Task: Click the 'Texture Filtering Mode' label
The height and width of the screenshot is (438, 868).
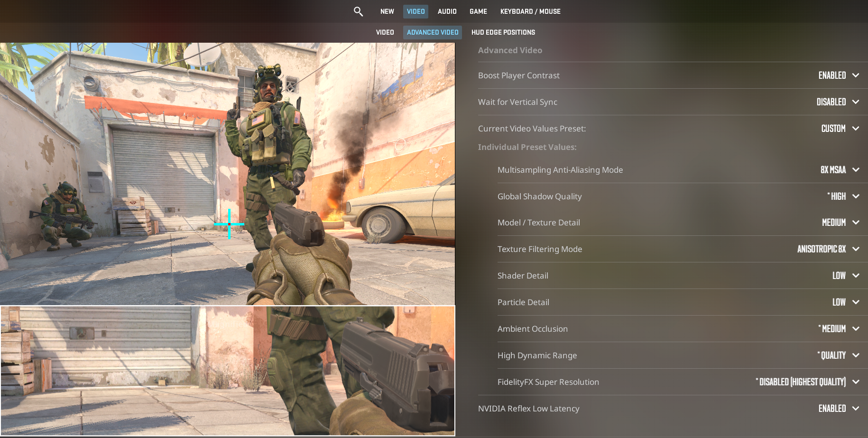Action: tap(540, 249)
